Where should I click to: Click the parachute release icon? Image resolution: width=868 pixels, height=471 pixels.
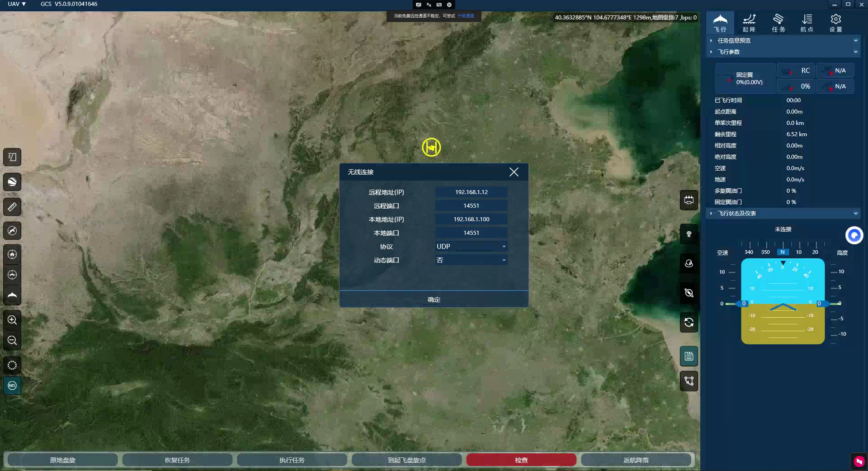click(689, 234)
